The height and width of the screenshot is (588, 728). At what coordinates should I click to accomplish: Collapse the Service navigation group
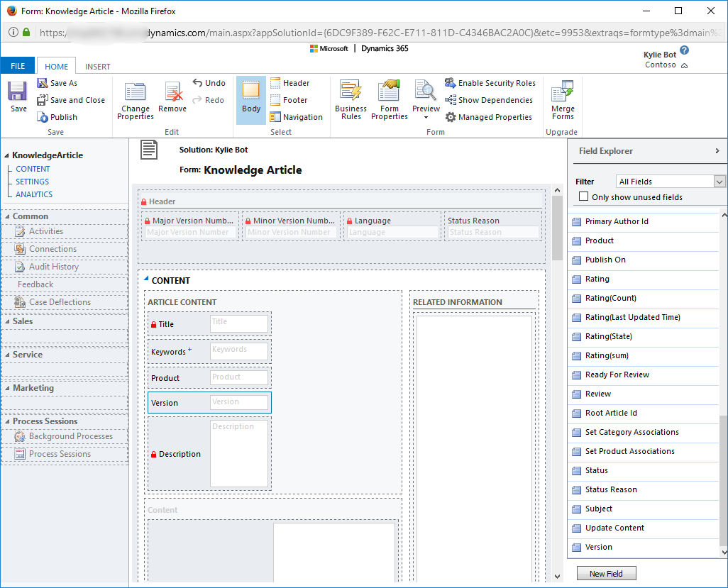click(x=7, y=355)
